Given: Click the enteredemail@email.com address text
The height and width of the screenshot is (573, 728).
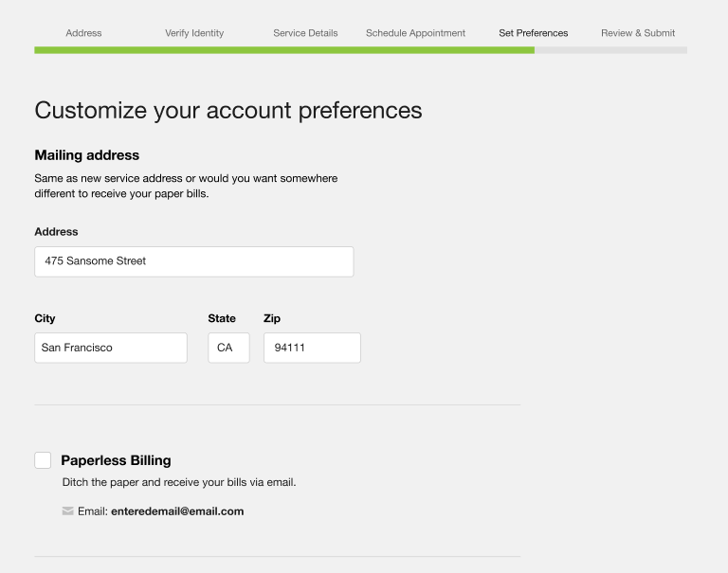Looking at the screenshot, I should [177, 511].
